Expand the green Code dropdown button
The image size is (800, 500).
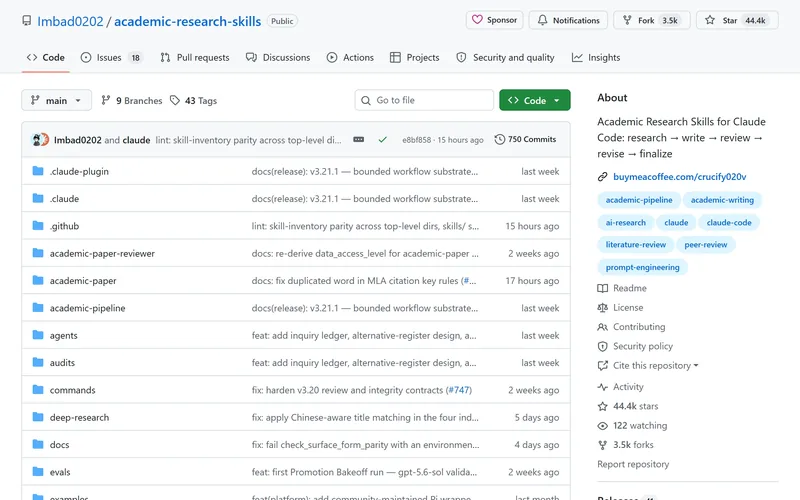535,100
